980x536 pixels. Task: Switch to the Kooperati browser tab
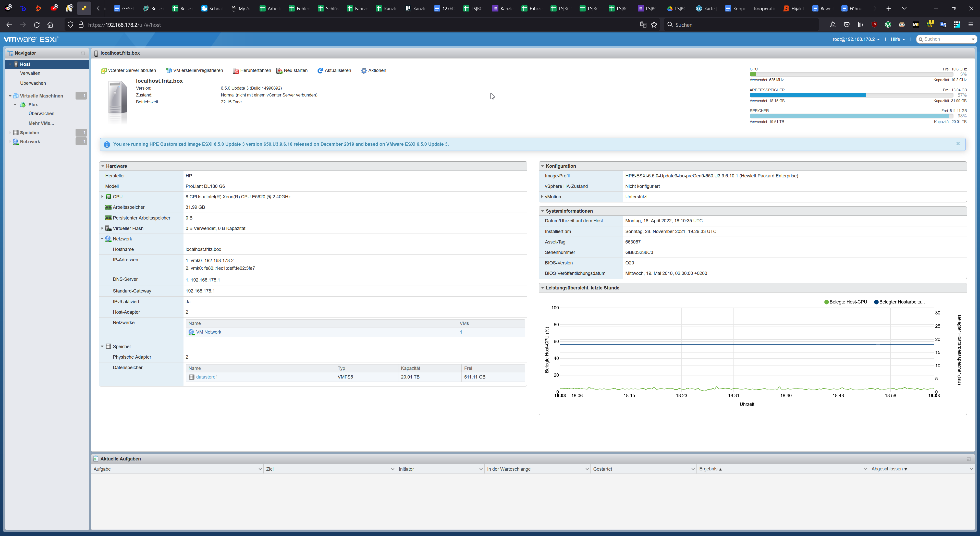coord(764,8)
